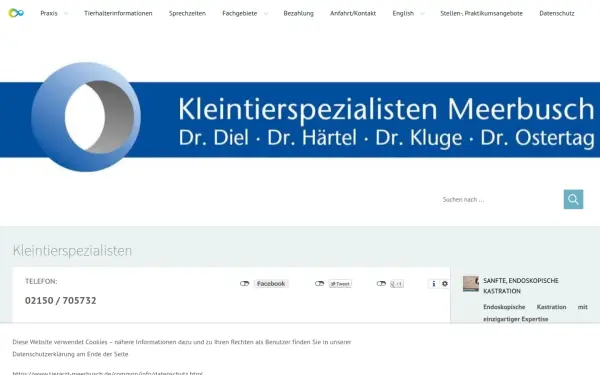
Task: Click the greyed Tweet button
Action: (x=340, y=284)
